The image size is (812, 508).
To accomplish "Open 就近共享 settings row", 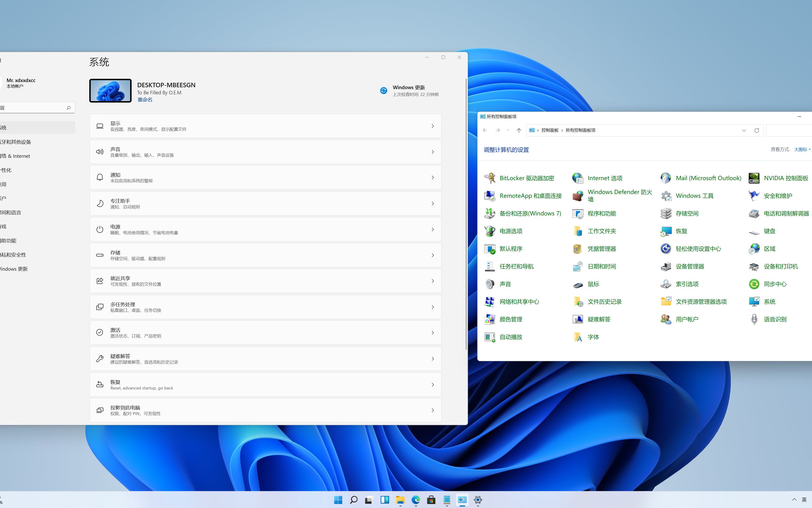I will 265,281.
